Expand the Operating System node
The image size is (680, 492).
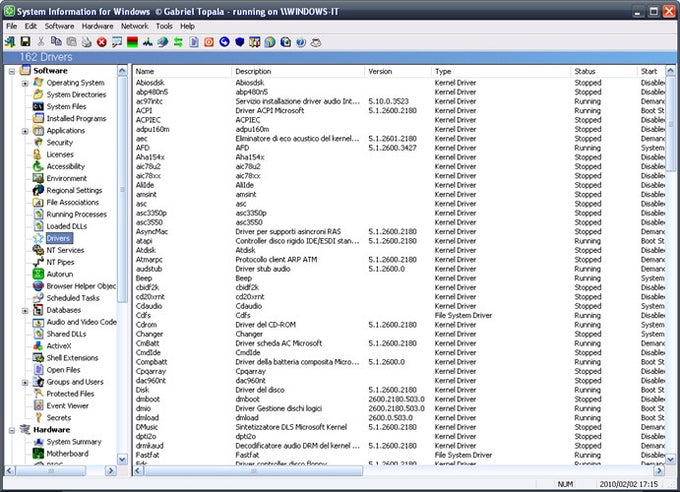25,83
